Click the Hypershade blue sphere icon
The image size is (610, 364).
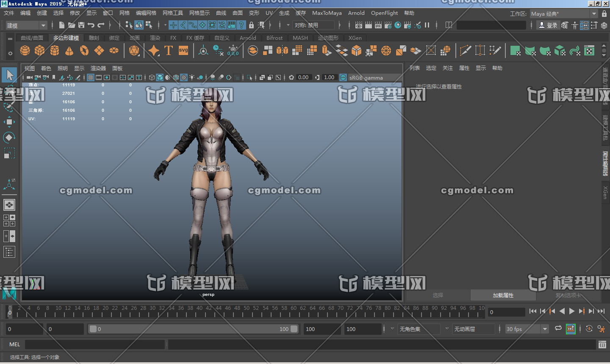[398, 25]
